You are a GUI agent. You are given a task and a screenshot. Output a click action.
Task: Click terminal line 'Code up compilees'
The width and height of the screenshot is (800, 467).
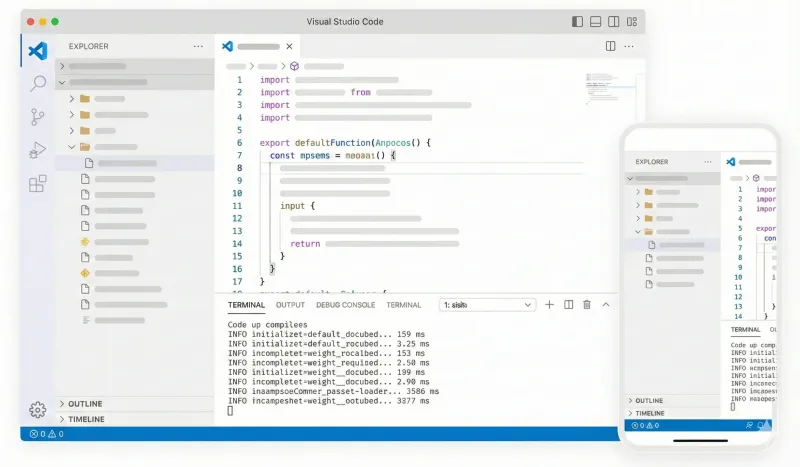click(267, 325)
